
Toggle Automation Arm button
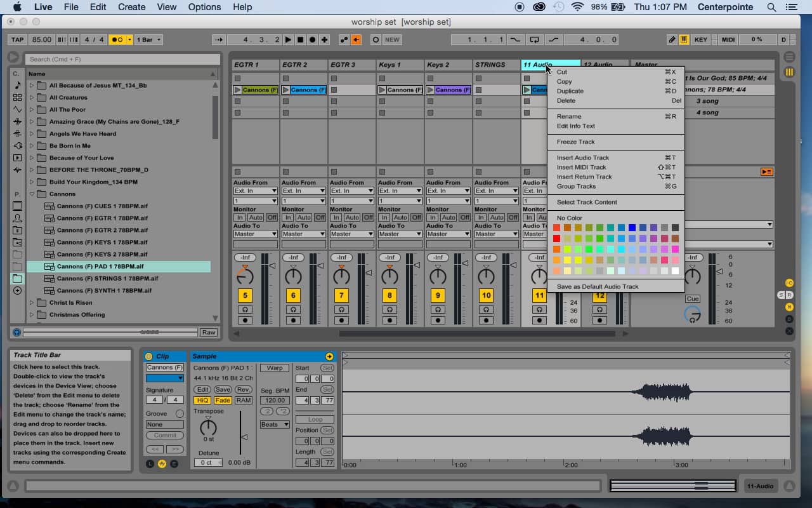click(x=344, y=39)
